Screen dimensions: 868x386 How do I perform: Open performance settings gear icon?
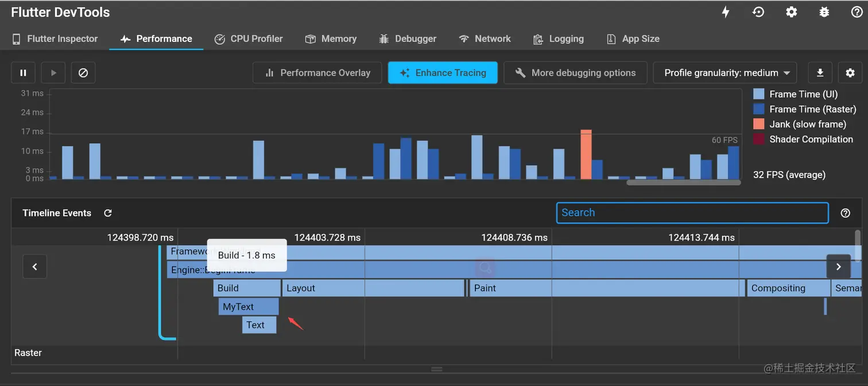(850, 73)
